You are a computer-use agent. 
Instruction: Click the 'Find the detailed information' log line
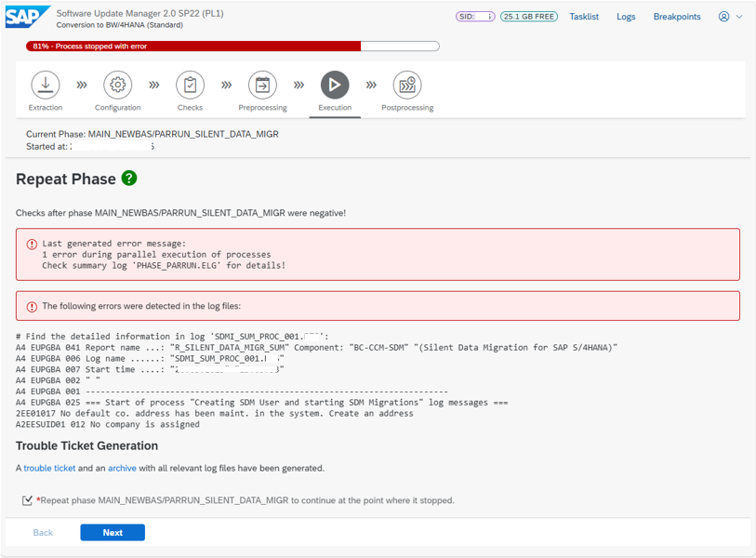(172, 336)
